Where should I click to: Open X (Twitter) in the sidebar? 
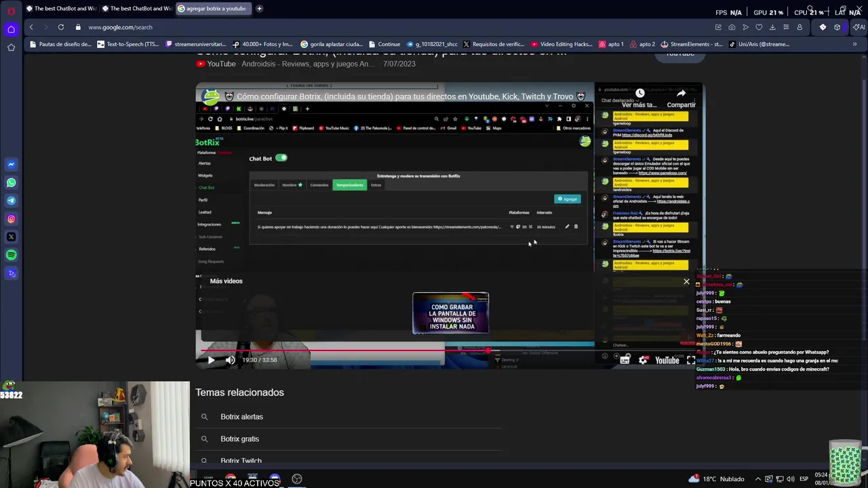point(11,237)
